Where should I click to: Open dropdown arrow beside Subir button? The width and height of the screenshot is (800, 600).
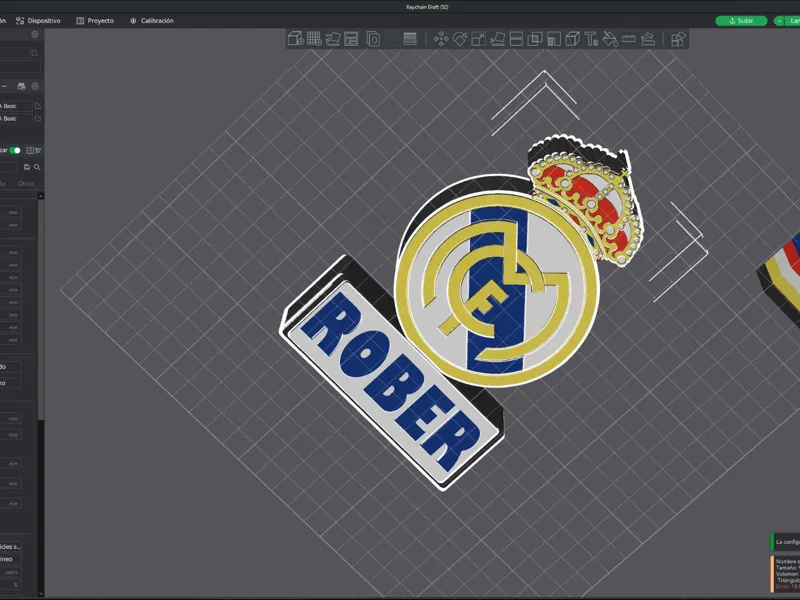click(x=779, y=21)
